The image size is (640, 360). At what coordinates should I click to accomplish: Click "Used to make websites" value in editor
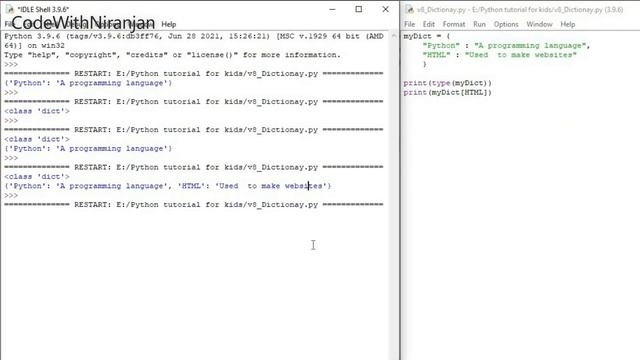coord(520,55)
